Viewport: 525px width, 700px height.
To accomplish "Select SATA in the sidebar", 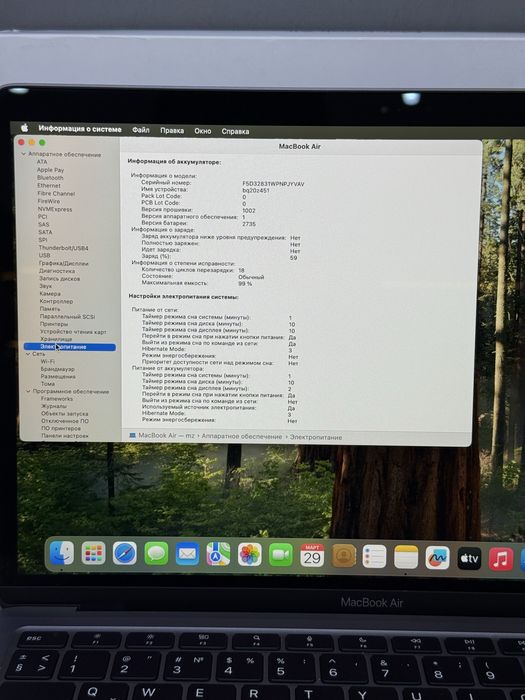I will pos(45,232).
